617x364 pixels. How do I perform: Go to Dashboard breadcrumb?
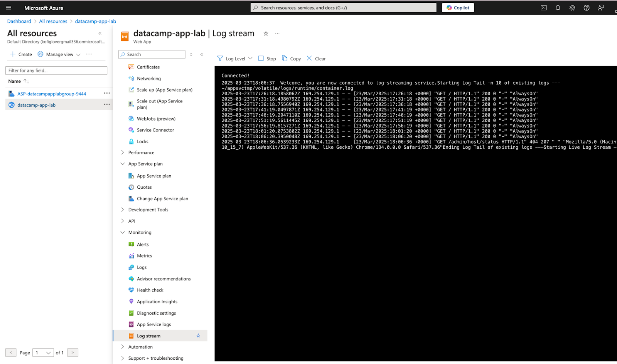click(19, 22)
